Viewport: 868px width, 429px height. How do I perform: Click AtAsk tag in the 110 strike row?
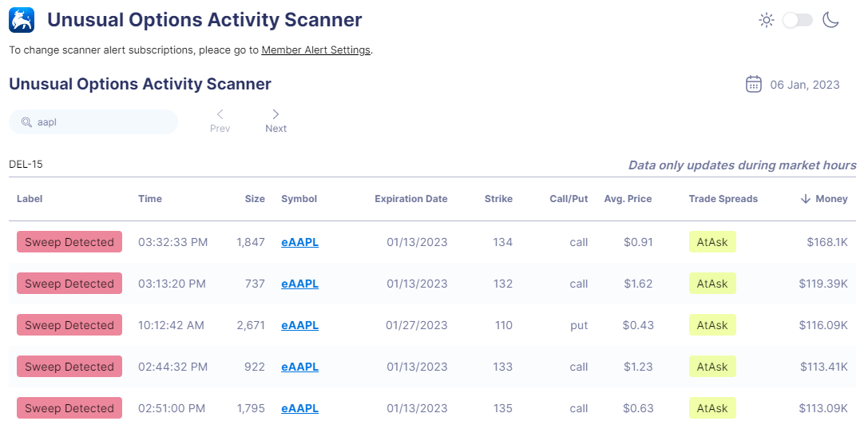pyautogui.click(x=712, y=325)
